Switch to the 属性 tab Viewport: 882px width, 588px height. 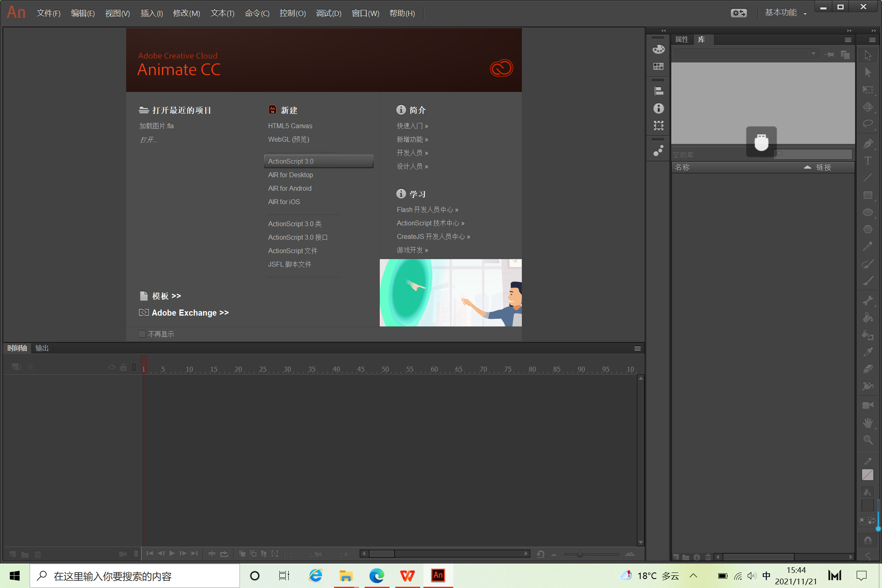click(x=682, y=39)
